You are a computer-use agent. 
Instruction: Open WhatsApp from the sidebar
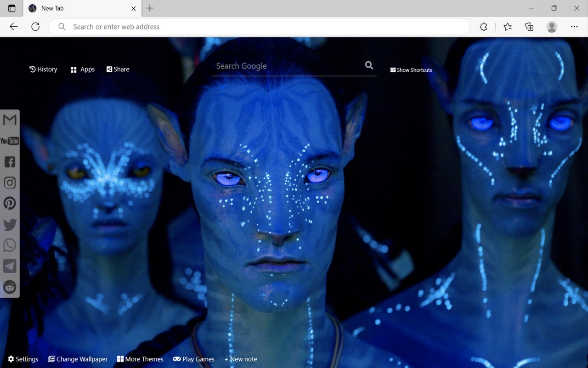coord(10,245)
